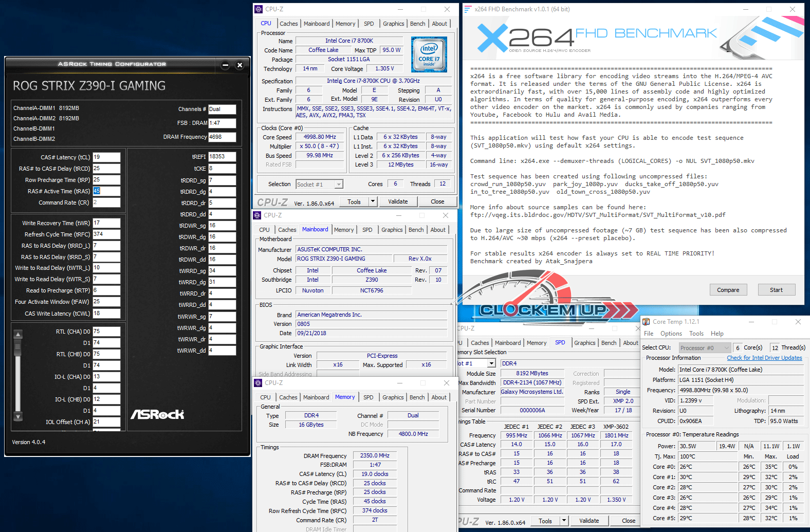Image resolution: width=810 pixels, height=532 pixels.
Task: Close the ASRock Timing Configurator window
Action: click(240, 65)
